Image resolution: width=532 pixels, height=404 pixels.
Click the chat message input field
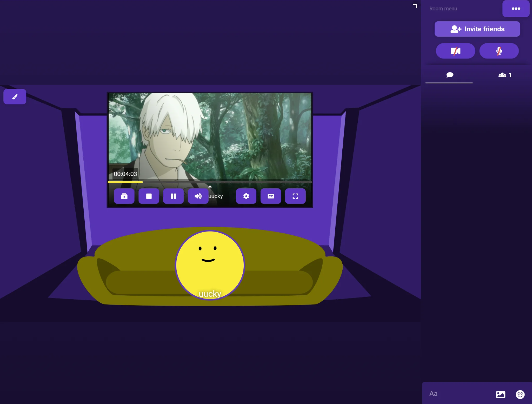(x=457, y=394)
